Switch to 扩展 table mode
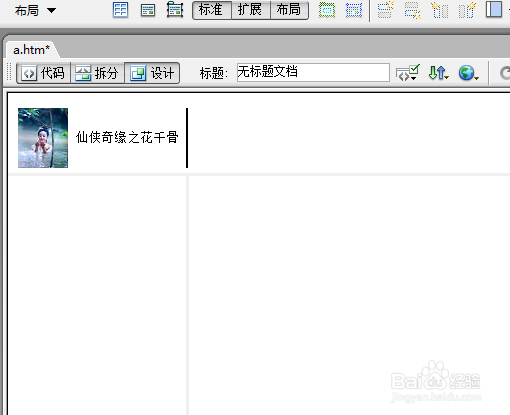This screenshot has width=510, height=415. pos(251,10)
